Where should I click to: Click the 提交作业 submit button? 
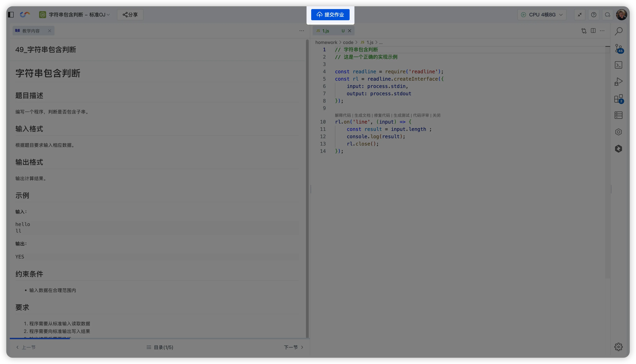tap(330, 15)
